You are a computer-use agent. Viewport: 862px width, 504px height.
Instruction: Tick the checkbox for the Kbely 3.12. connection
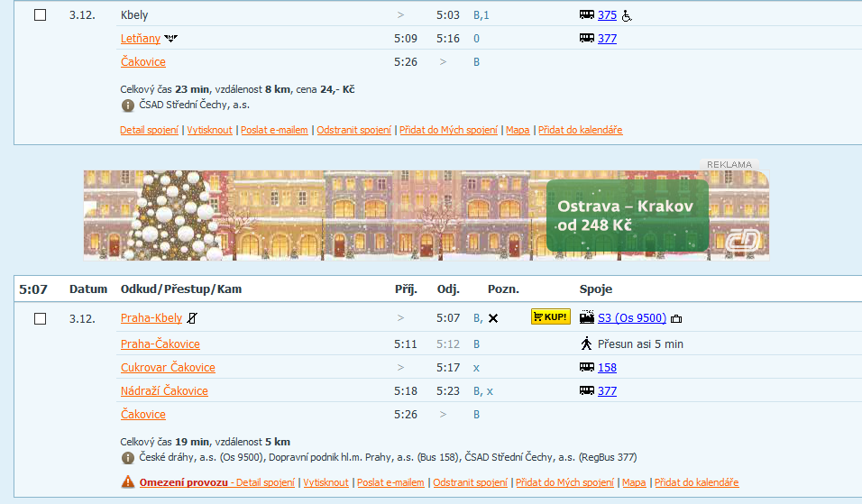(x=41, y=14)
